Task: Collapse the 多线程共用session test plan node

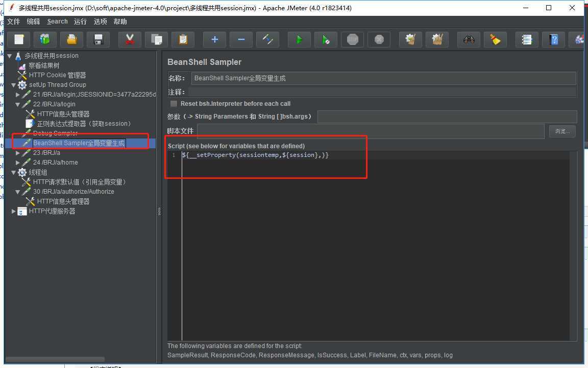Action: (9, 56)
